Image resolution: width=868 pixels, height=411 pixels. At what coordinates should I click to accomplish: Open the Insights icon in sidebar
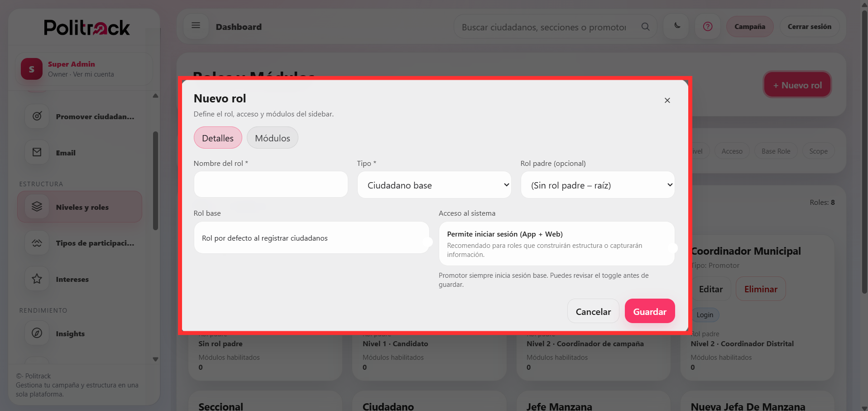(x=37, y=333)
